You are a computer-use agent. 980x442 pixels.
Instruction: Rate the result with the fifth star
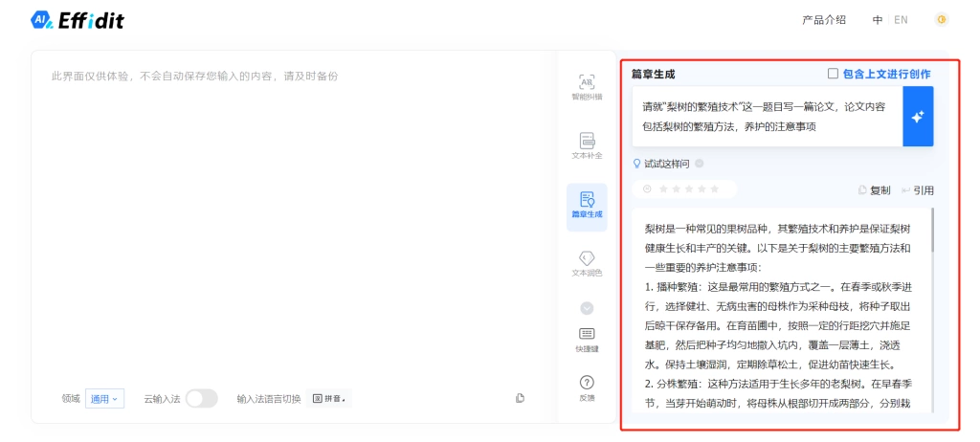point(714,188)
